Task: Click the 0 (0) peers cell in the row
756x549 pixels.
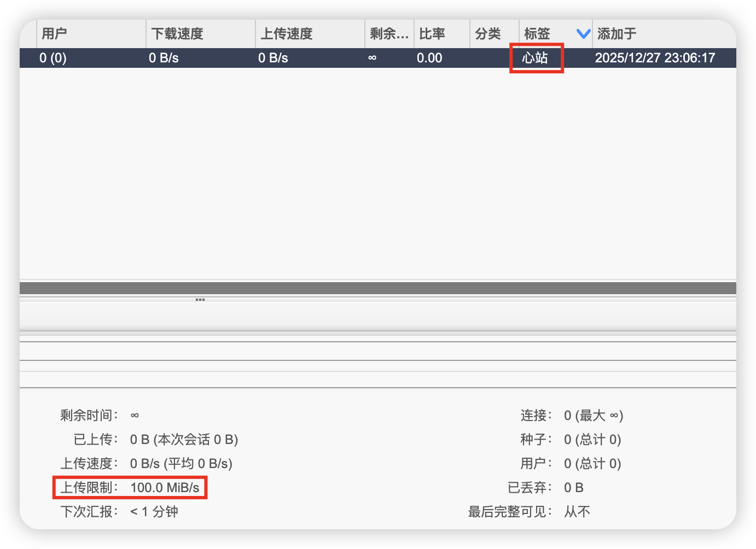Action: pyautogui.click(x=53, y=58)
